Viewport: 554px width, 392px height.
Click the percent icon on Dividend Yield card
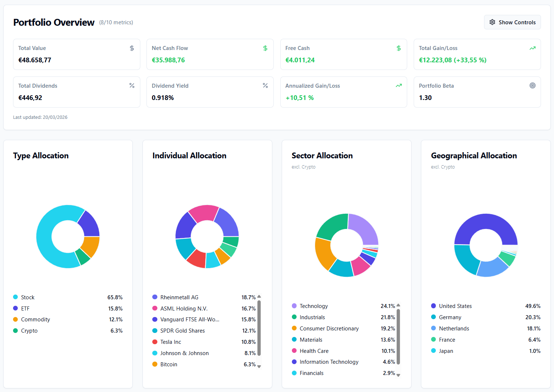[265, 86]
